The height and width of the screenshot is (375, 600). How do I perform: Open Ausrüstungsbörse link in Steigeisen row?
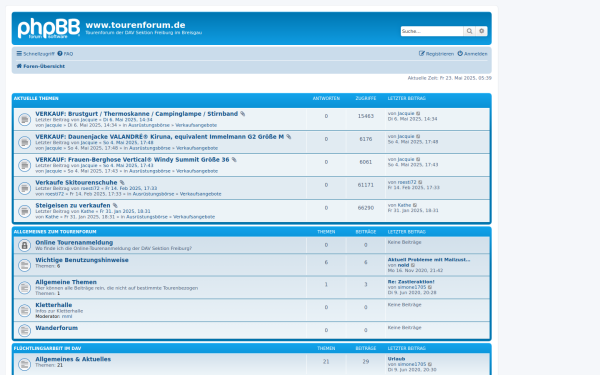(x=147, y=217)
